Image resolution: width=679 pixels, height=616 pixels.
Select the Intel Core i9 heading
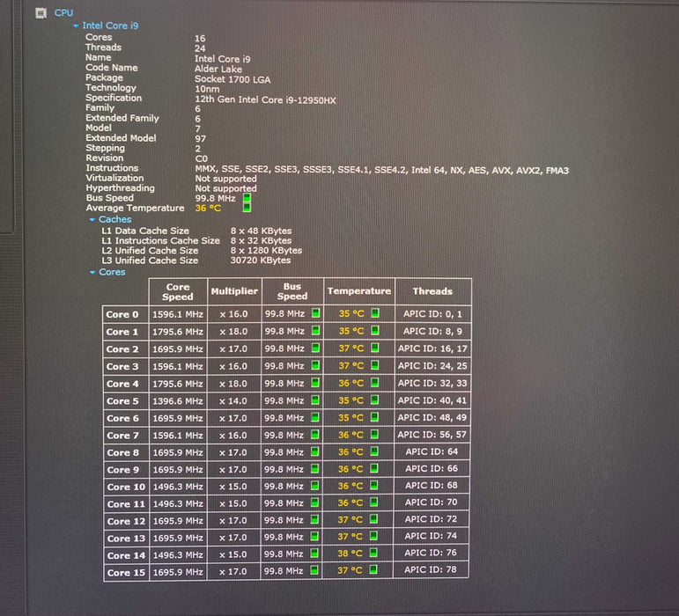pyautogui.click(x=110, y=26)
